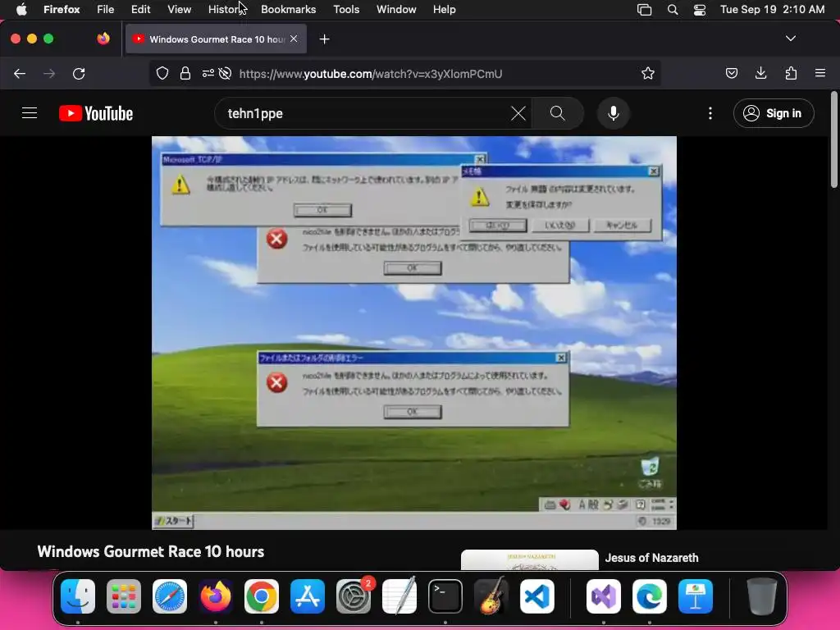
Task: Open Firefox downloads panel
Action: point(760,73)
